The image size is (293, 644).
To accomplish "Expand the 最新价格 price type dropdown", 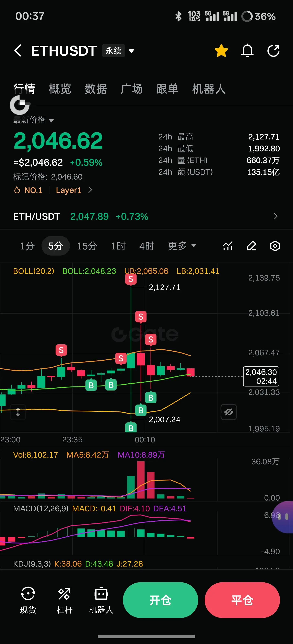I will pyautogui.click(x=34, y=120).
